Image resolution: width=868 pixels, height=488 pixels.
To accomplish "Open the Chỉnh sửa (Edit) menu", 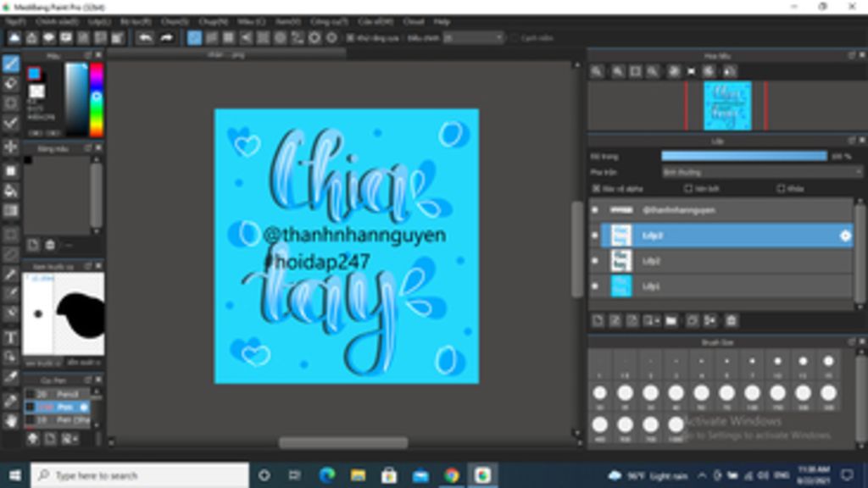I will tap(57, 21).
